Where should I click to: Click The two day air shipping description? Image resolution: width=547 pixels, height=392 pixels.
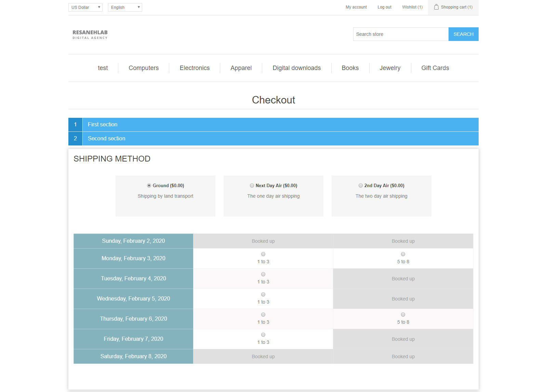tap(382, 196)
